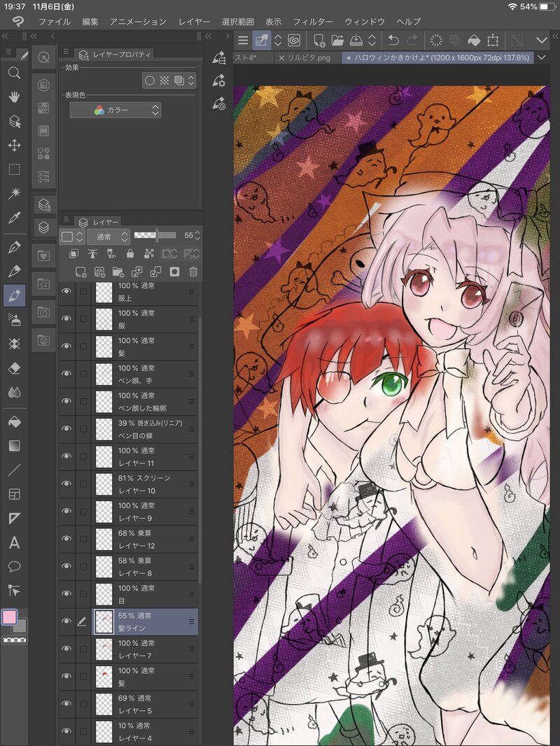Adjust the opacity 55 stepper arrows
The image size is (560, 746).
[x=197, y=236]
